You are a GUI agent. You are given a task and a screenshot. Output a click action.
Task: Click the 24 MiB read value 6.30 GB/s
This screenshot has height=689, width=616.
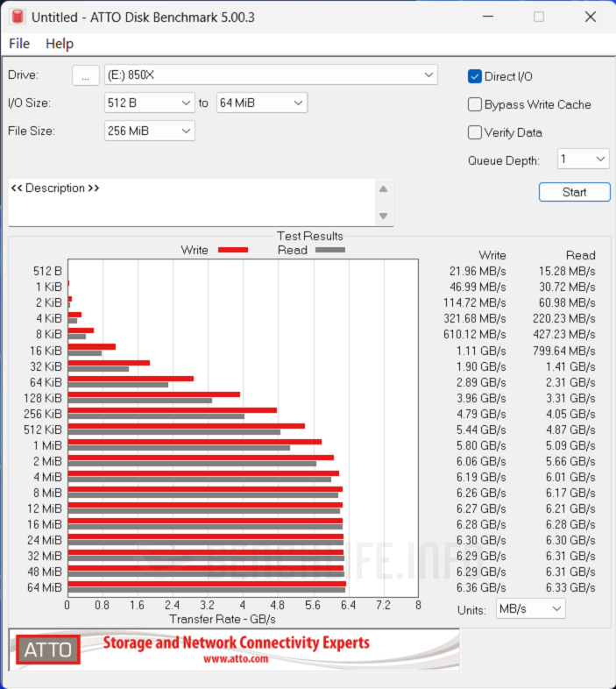(x=570, y=540)
